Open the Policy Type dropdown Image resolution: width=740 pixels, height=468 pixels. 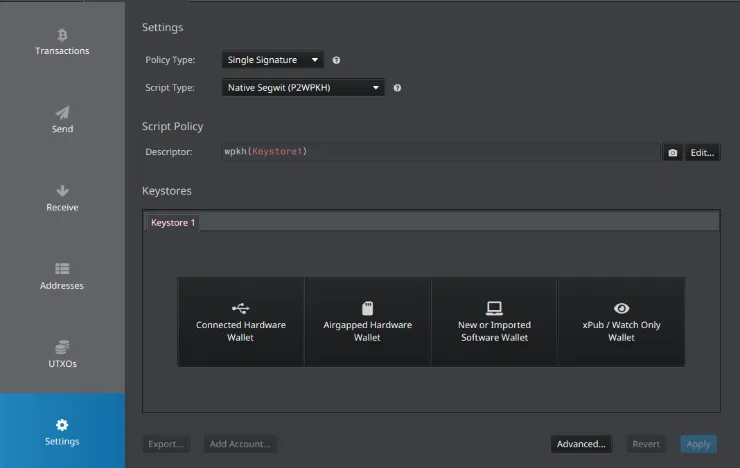click(273, 60)
